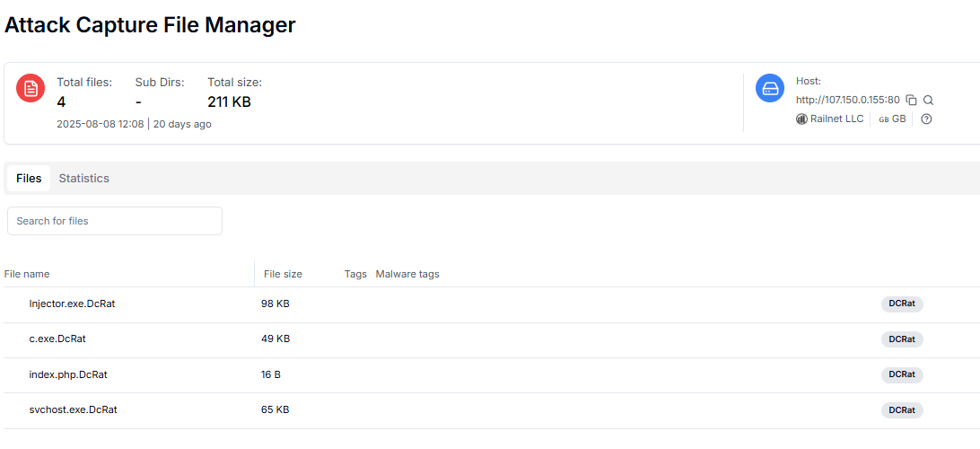This screenshot has width=980, height=449.
Task: Sort by File size column header
Action: pyautogui.click(x=283, y=274)
